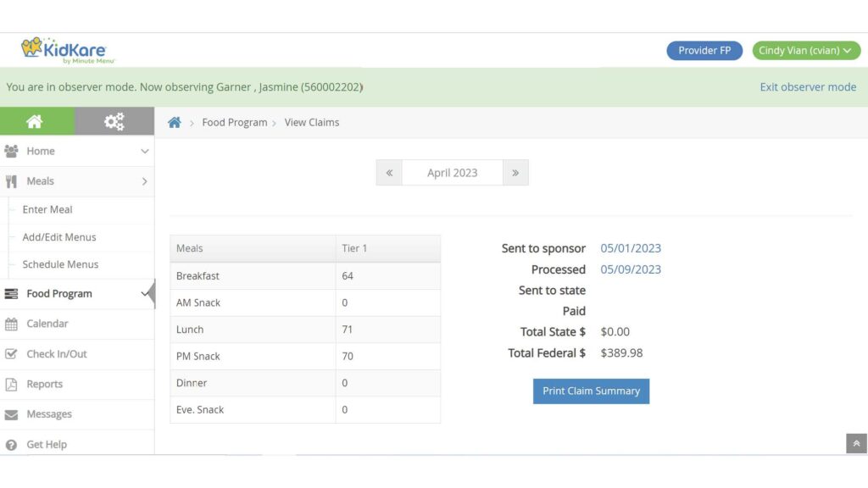868x488 pixels.
Task: Click Exit observer mode link
Action: (x=808, y=87)
